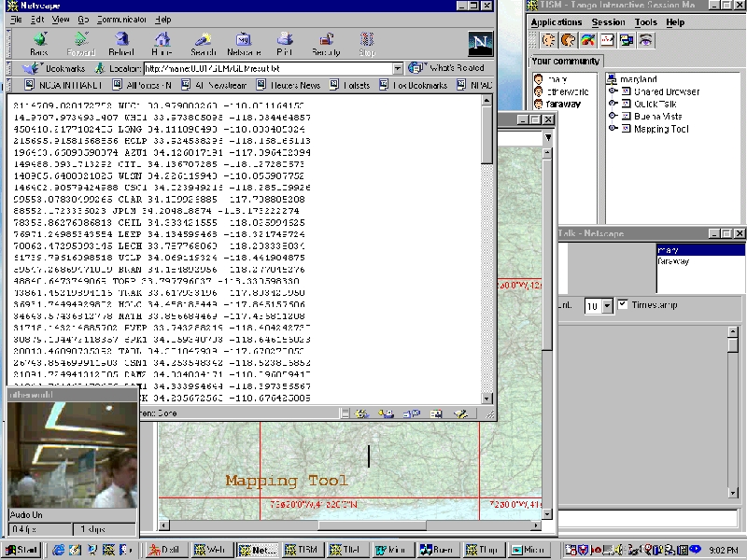747x560 pixels.
Task: Click the taskbar clock showing 9:02 PM
Action: (x=724, y=550)
